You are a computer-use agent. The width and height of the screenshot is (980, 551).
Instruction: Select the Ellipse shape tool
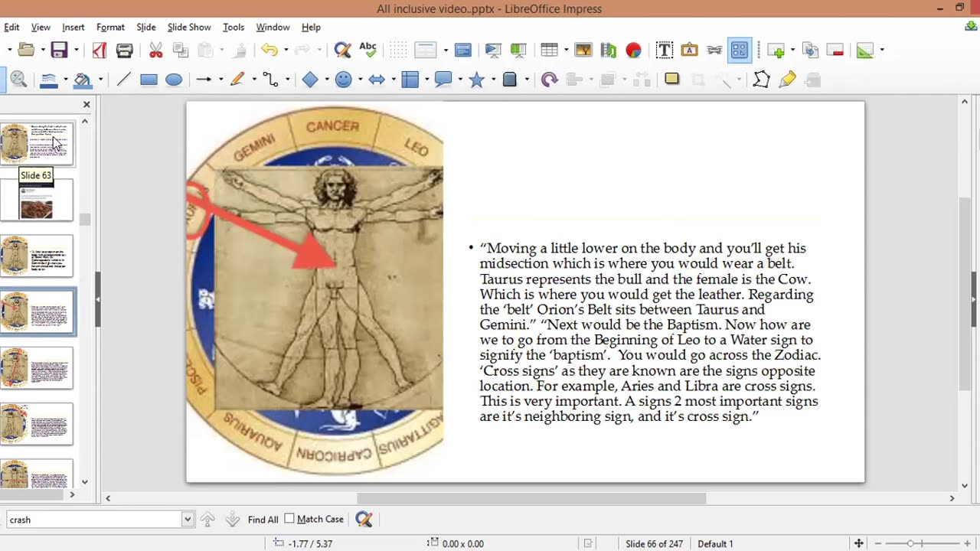pyautogui.click(x=174, y=80)
